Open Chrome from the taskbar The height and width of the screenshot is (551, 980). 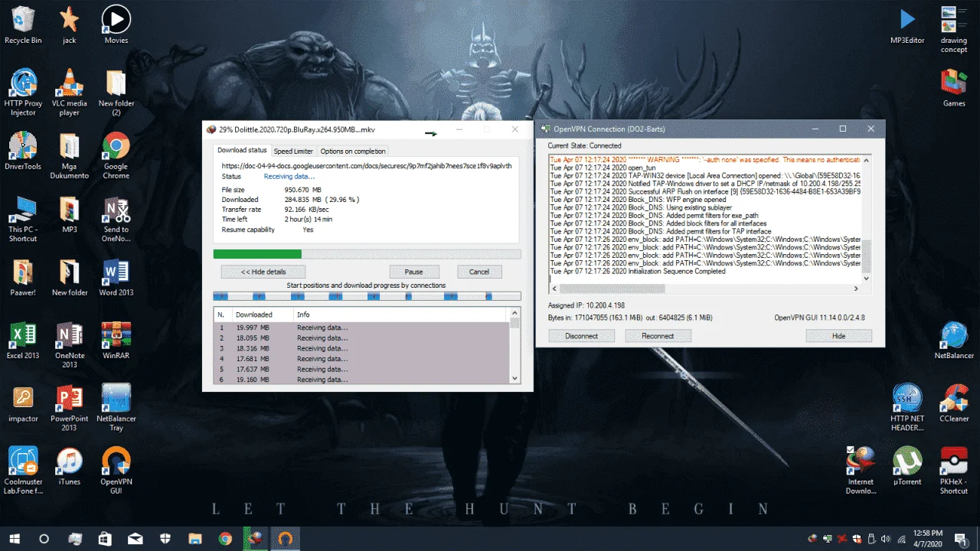tap(224, 539)
